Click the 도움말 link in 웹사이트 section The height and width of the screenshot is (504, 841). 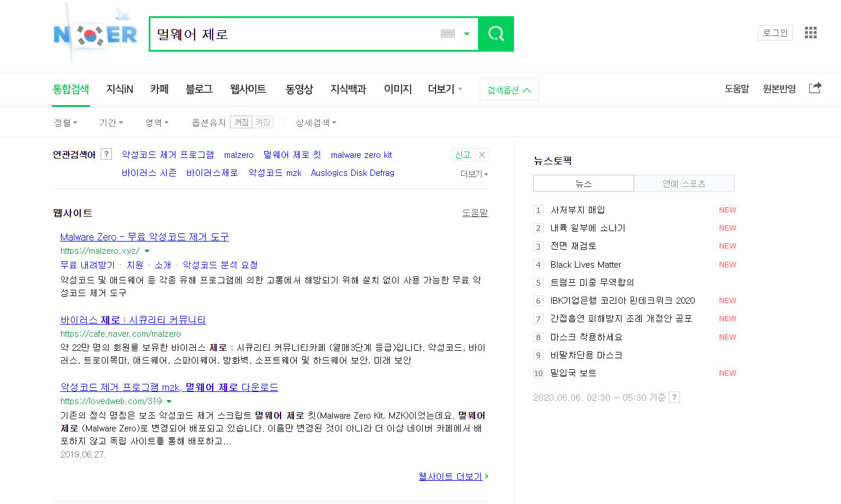coord(475,213)
